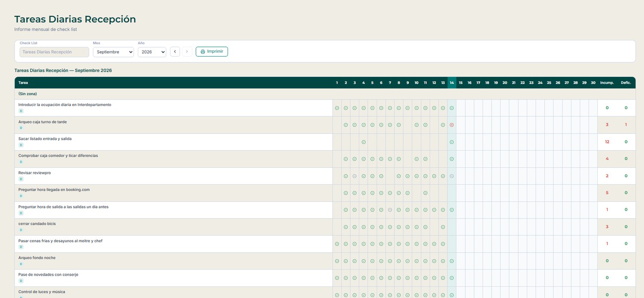
Task: Click task name Sacar listado entrada y salida
Action: coord(45,139)
